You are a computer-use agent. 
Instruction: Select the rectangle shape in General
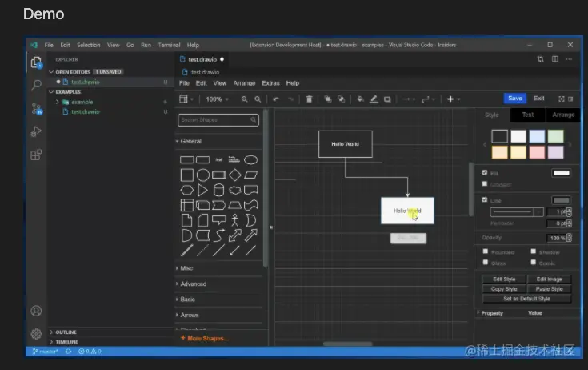click(186, 160)
